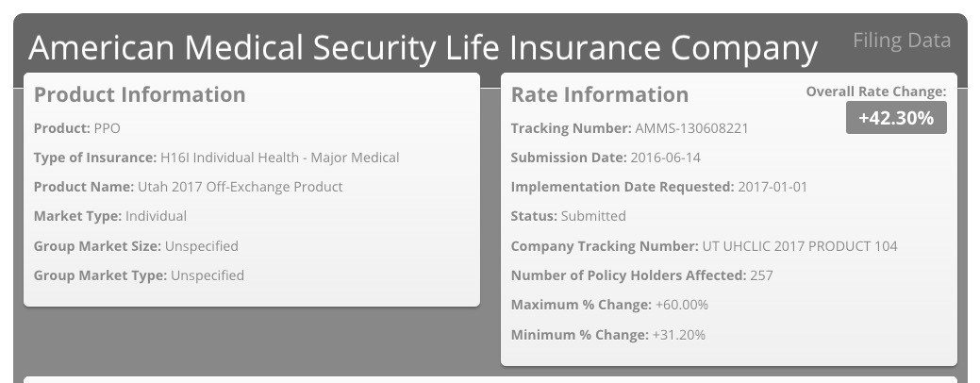
Task: Click the Group Market Size: Unspecified line
Action: 136,246
